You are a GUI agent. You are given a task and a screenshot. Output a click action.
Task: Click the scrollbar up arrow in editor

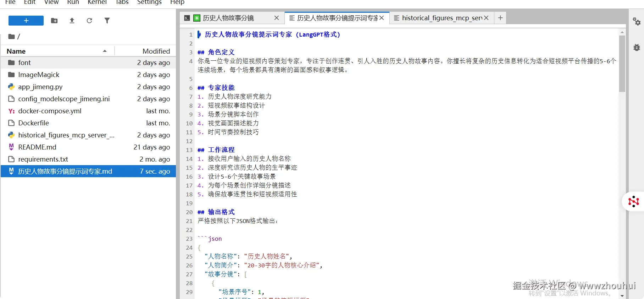click(622, 32)
